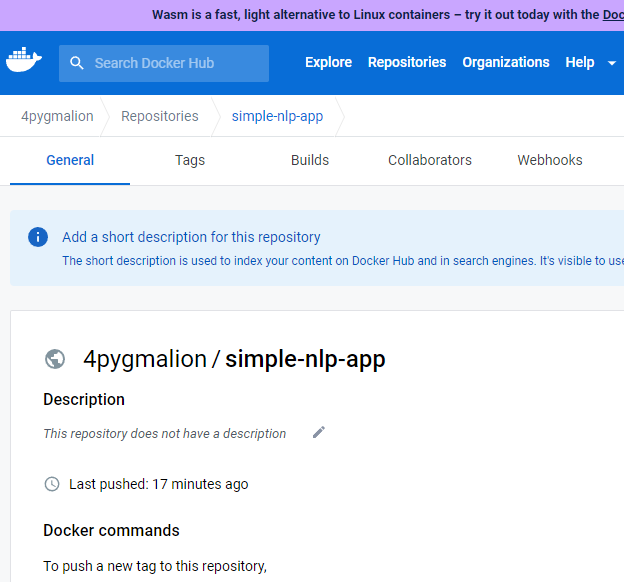Click 'To push a new tag to this repository' text
This screenshot has width=624, height=582.
[155, 566]
